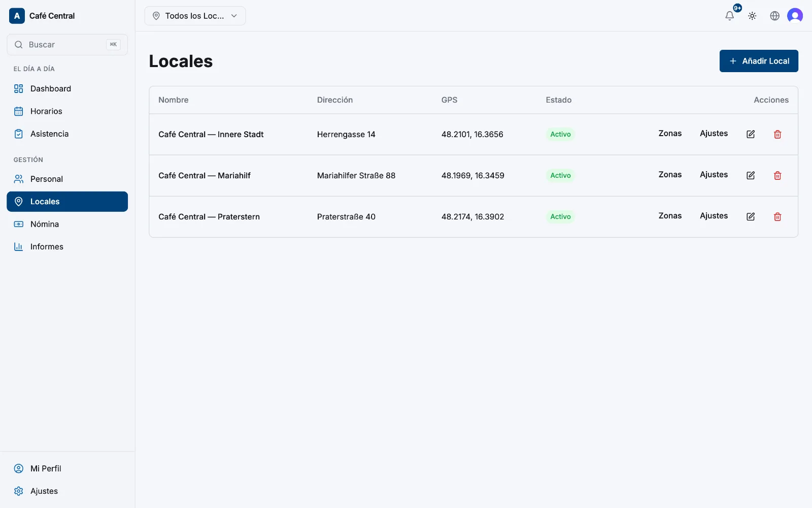Image resolution: width=812 pixels, height=508 pixels.
Task: Open Ajustes for Praterstern row
Action: 714,216
